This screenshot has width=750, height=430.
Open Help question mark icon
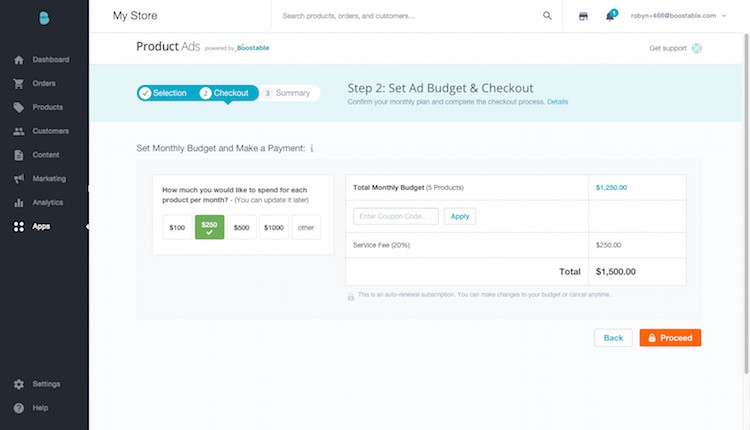click(19, 408)
